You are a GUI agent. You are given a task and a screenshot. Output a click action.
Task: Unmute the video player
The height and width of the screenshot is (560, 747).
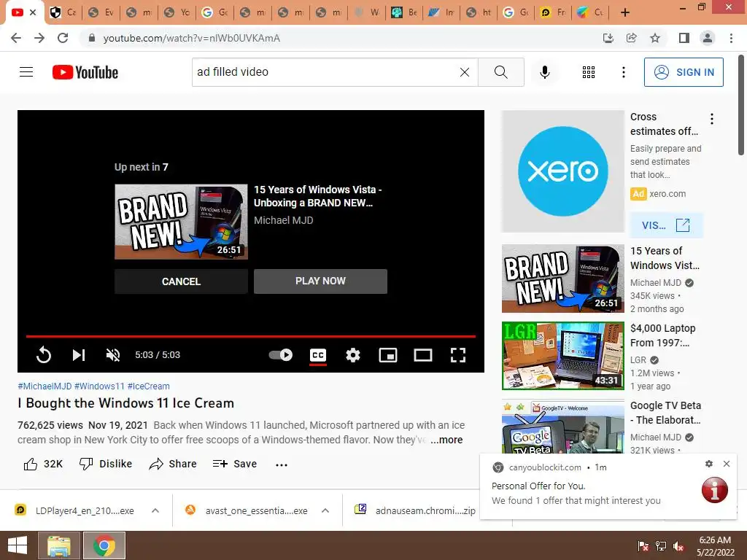(113, 355)
